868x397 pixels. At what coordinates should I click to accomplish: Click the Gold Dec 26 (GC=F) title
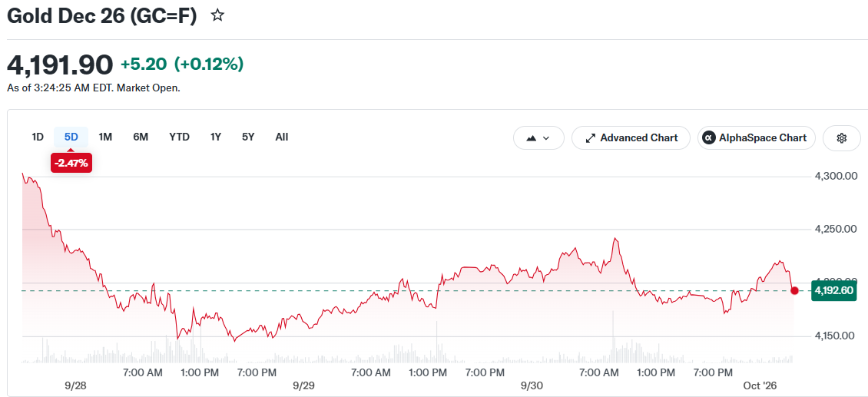tap(102, 16)
